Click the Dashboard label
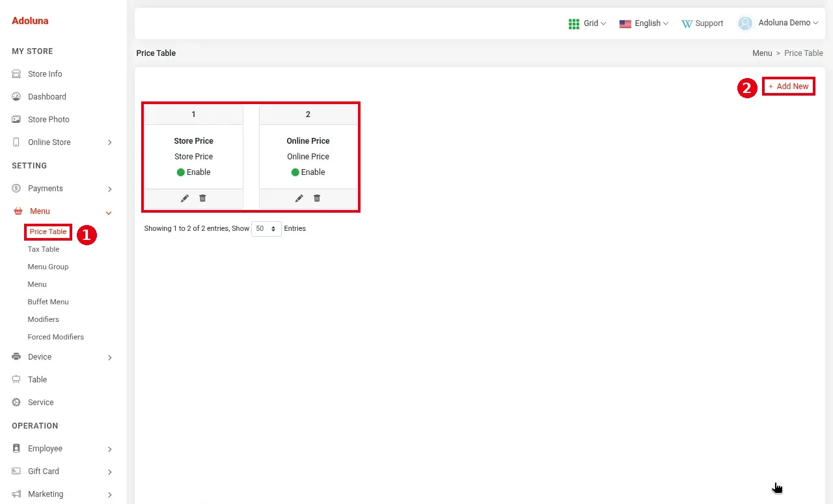 click(47, 97)
